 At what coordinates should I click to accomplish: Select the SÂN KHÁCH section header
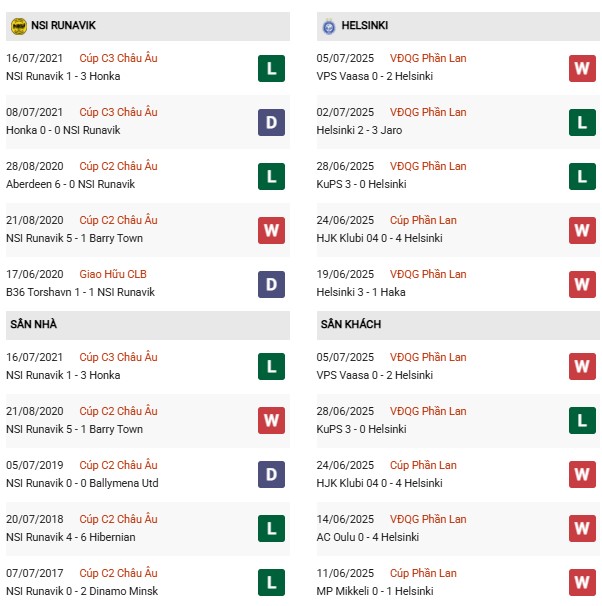(x=351, y=325)
